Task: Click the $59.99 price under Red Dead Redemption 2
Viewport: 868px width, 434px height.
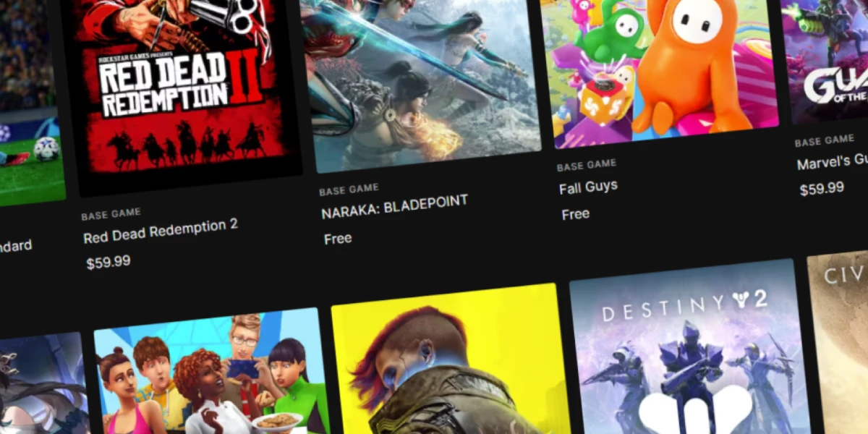Action: coord(109,262)
